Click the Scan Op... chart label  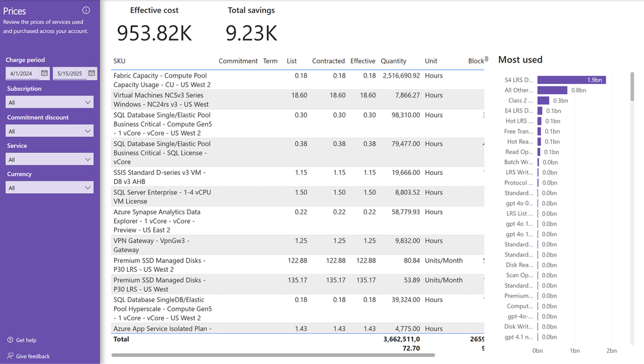pos(520,275)
